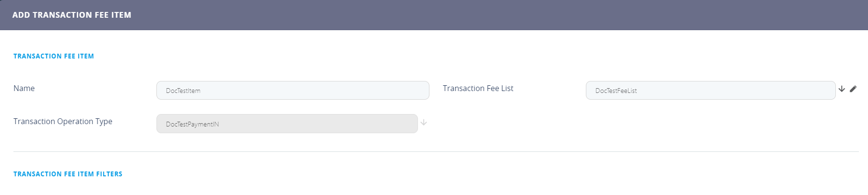The image size is (868, 195).
Task: Click the DocTestPaymentIN text value
Action: 192,125
